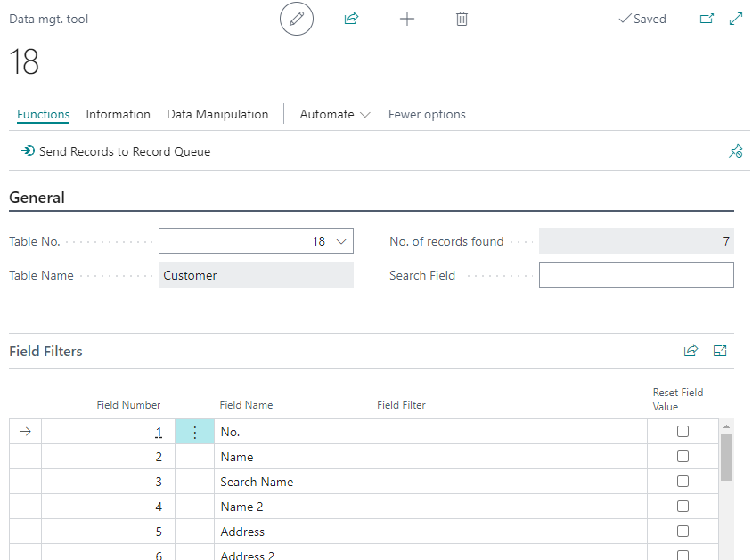Enable Reset Field Value for Search Name
This screenshot has height=560, width=752.
[683, 482]
